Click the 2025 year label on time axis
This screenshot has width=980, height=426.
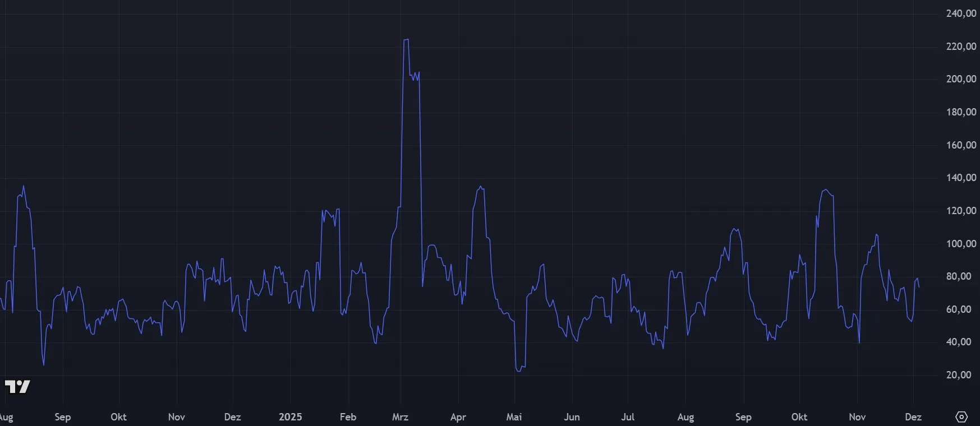[x=291, y=417]
